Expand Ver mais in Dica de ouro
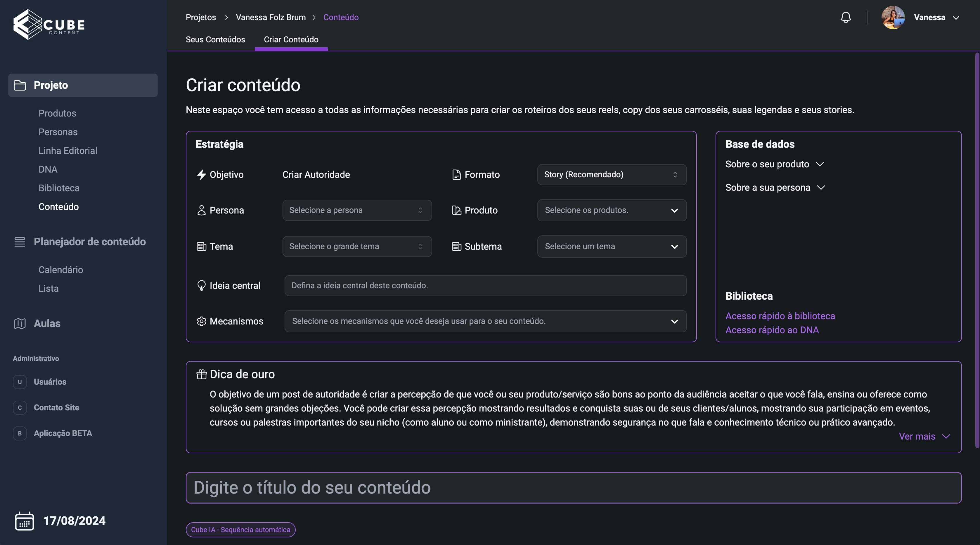The image size is (980, 545). pos(924,436)
